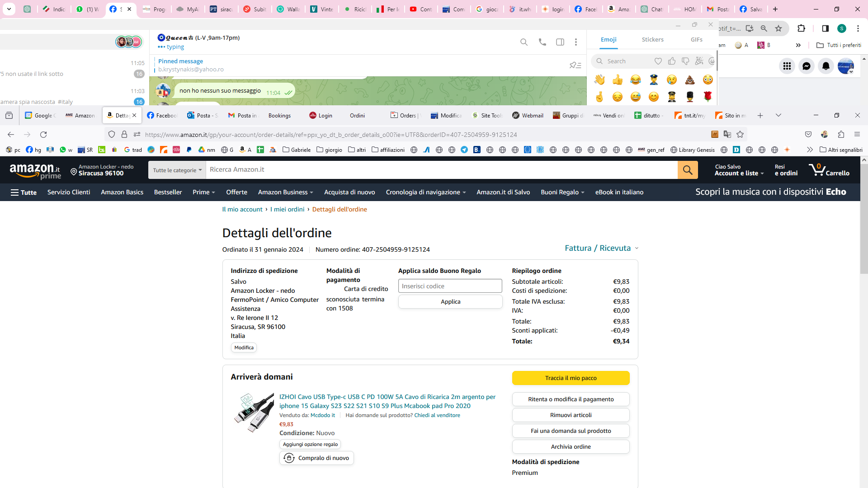Open the Facebook Messenger icon
The width and height of the screenshot is (868, 488).
tap(806, 66)
